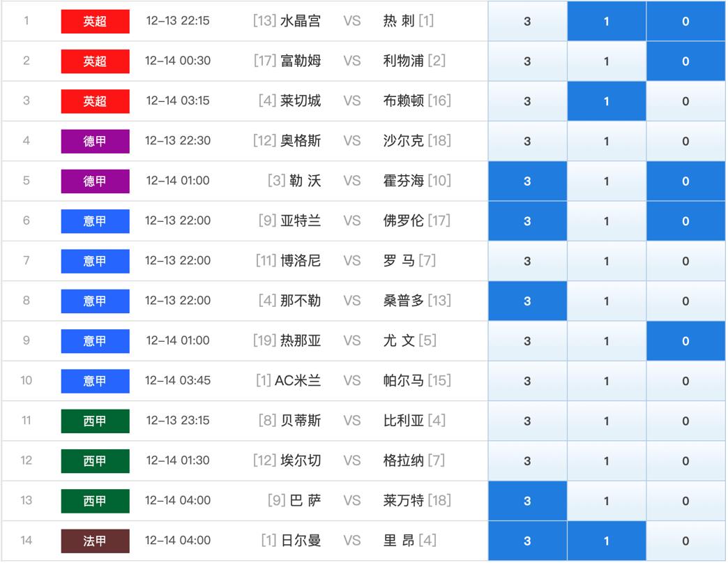Click the VS link for match 7
The width and height of the screenshot is (728, 563).
pyautogui.click(x=352, y=261)
